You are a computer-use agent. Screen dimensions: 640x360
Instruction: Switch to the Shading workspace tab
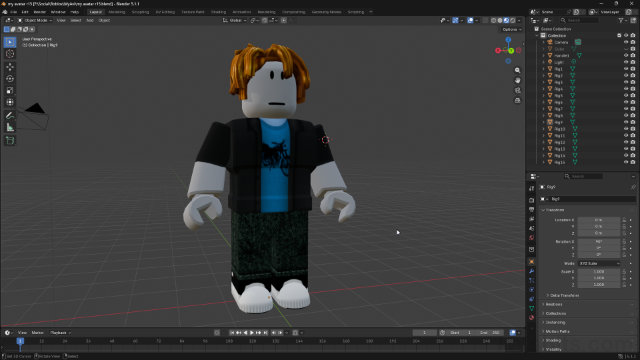(218, 12)
